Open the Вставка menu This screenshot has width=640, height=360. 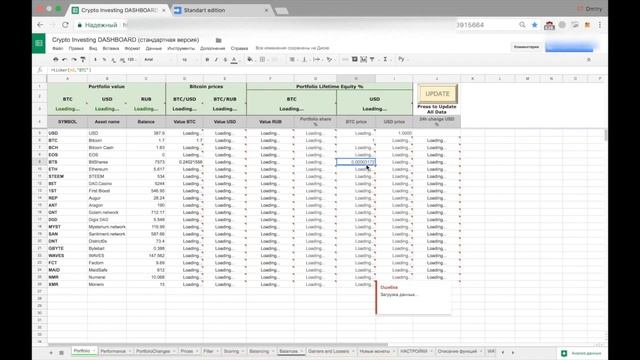(x=111, y=48)
